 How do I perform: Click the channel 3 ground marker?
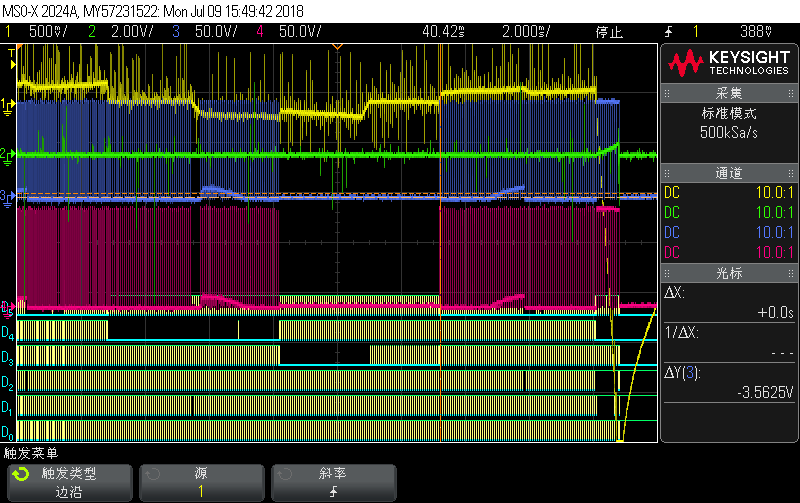click(x=7, y=198)
